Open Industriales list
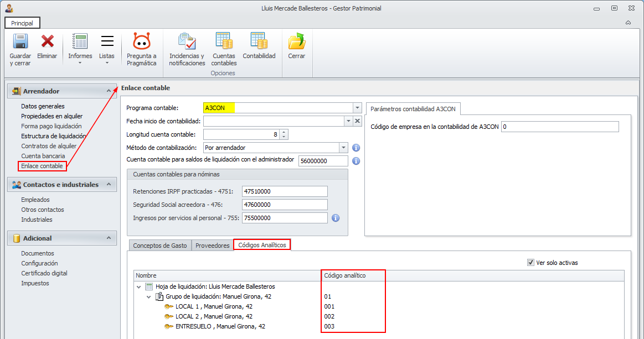This screenshot has height=339, width=644. 37,220
